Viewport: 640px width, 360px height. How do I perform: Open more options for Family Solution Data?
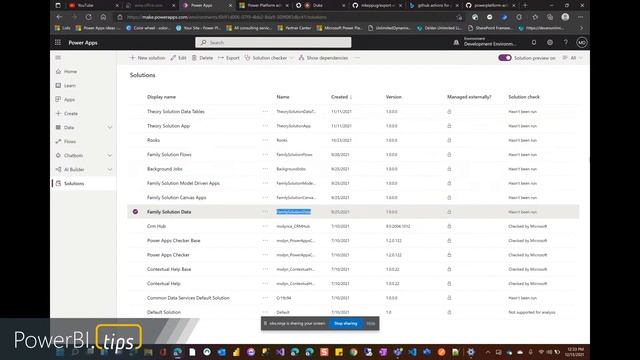[x=265, y=212]
